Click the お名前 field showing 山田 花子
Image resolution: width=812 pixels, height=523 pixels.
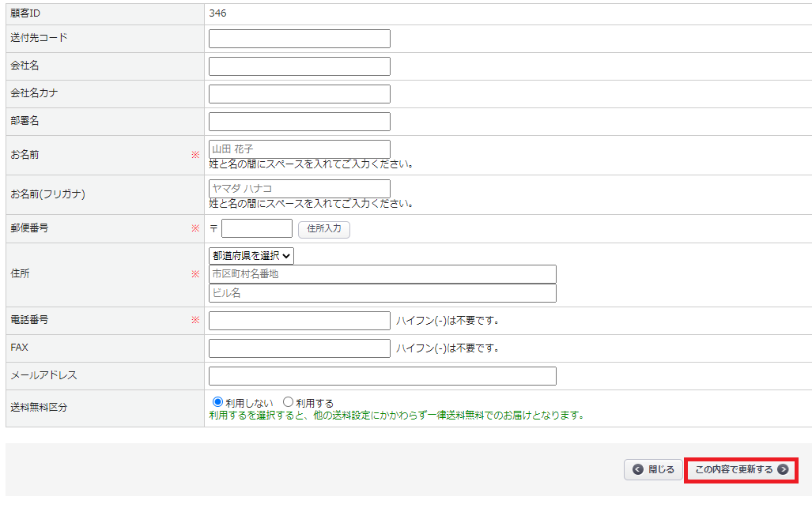[x=299, y=149]
